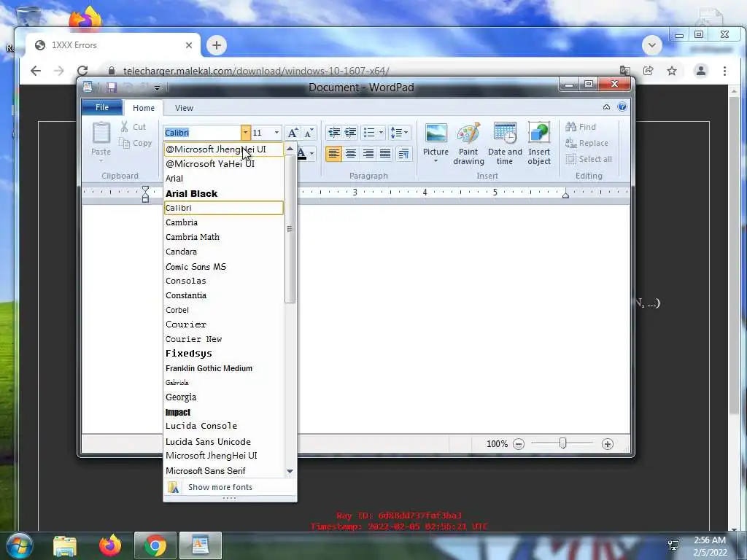Click the Chrome address bar URL
This screenshot has height=560, width=747.
256,71
